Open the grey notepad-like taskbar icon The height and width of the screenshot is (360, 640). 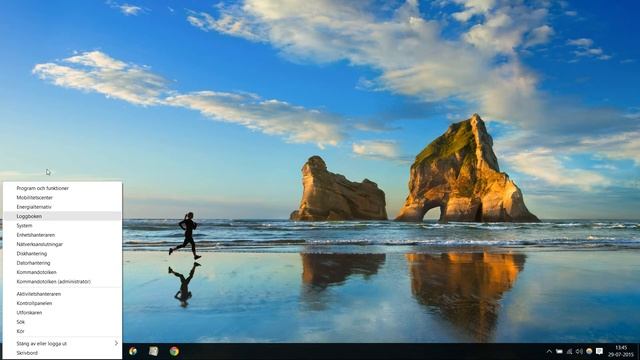click(x=153, y=351)
